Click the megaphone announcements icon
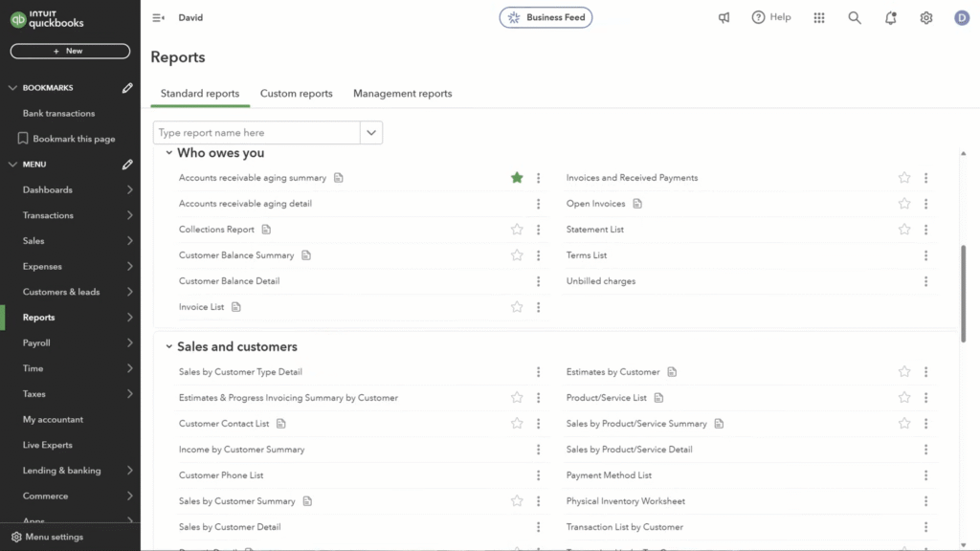Viewport: 980px width, 551px height. (724, 18)
